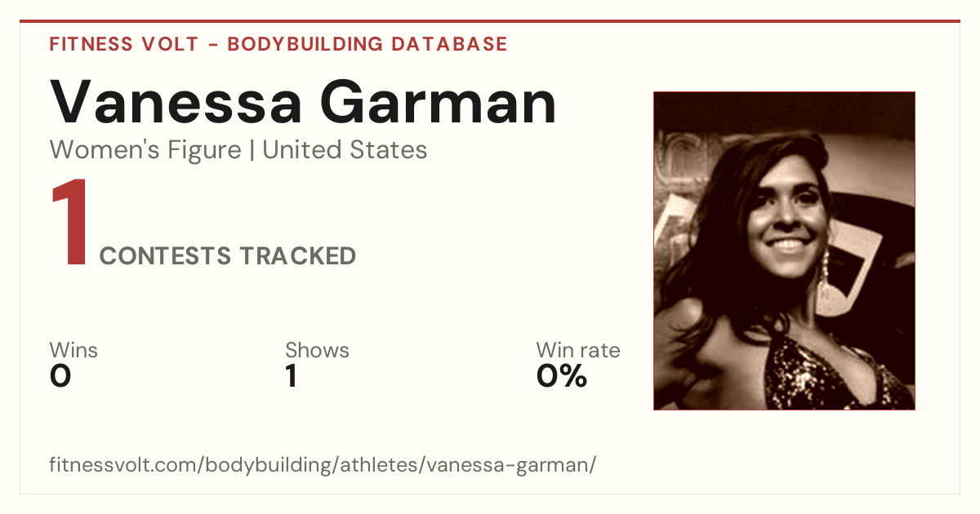Click the red line at card top
The height and width of the screenshot is (514, 980).
pos(490,21)
